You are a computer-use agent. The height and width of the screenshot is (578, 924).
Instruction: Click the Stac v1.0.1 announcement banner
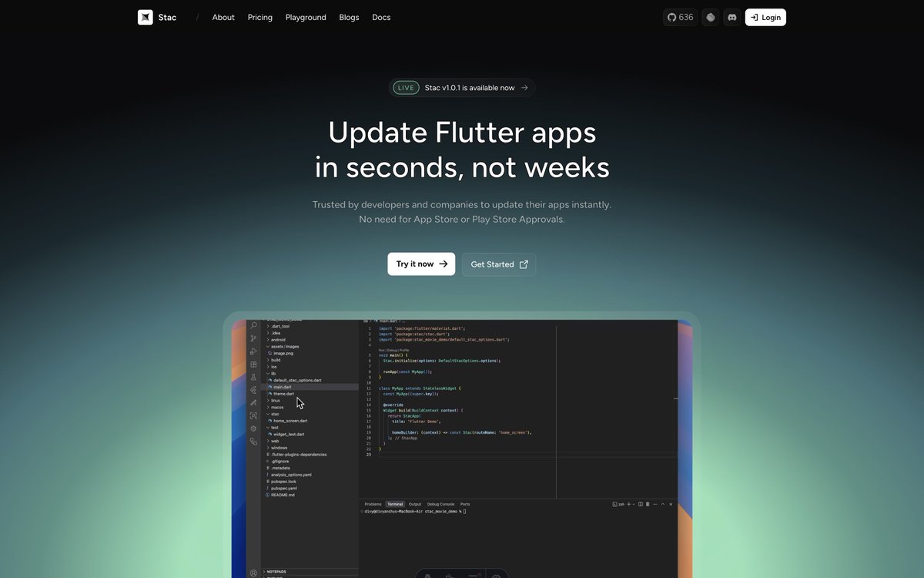pos(462,88)
